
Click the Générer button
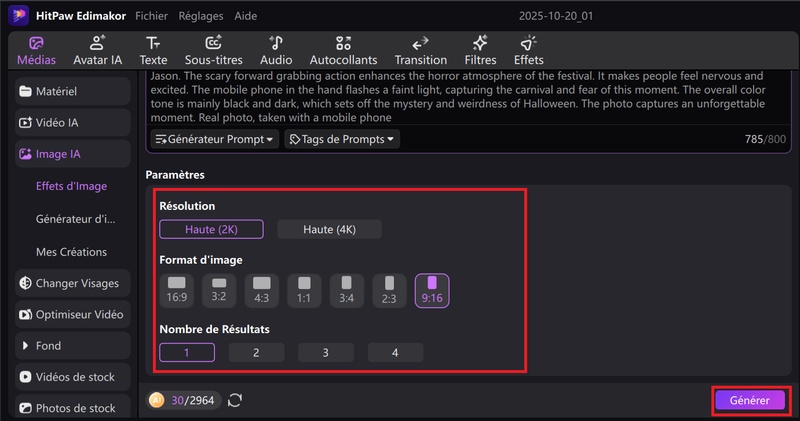coord(750,400)
